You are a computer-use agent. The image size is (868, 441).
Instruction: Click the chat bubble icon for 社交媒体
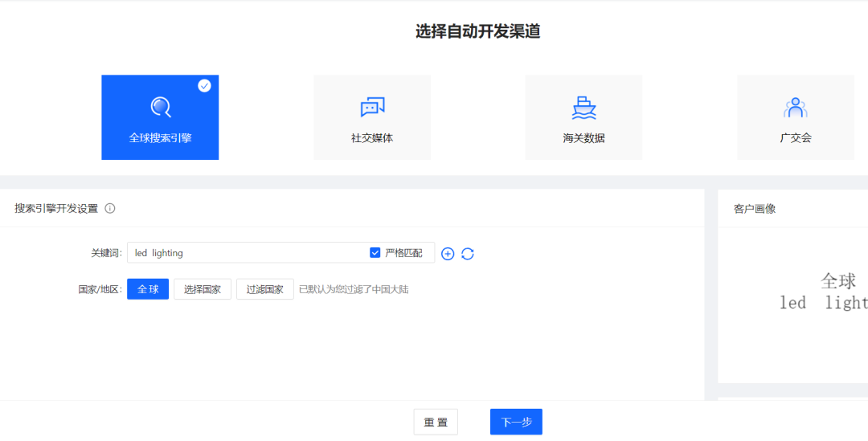372,107
